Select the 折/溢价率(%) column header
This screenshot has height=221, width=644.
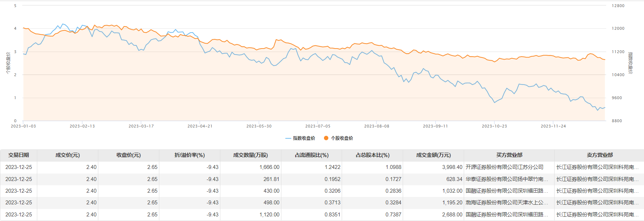(189, 155)
